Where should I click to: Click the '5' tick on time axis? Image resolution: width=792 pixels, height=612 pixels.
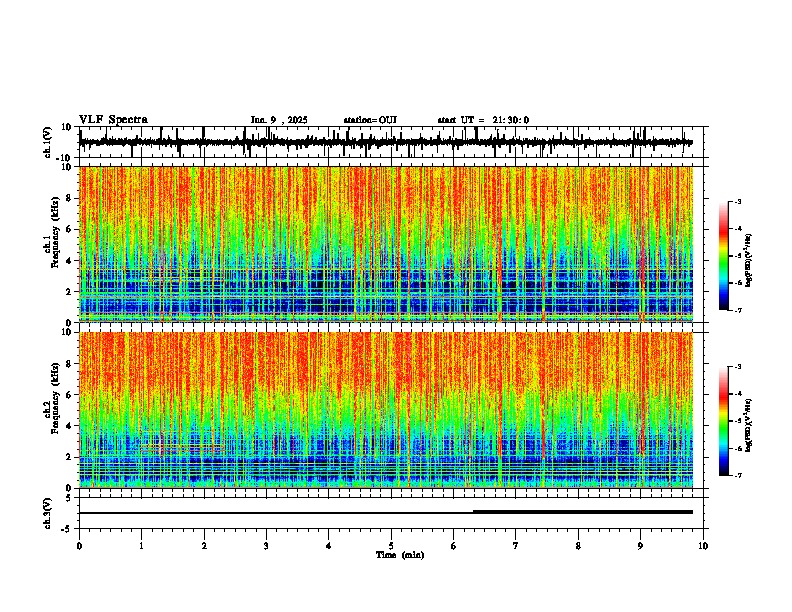(x=391, y=546)
